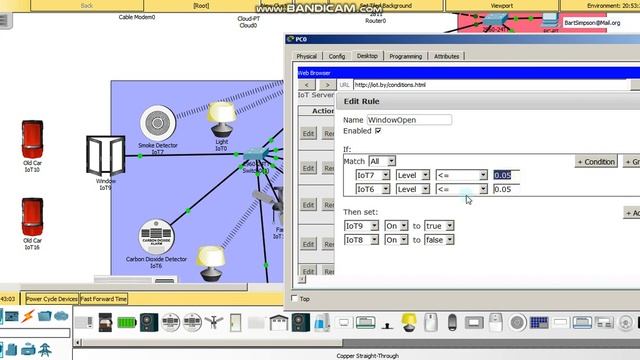Click the [Root] item in top bar
Image resolution: width=640 pixels, height=360 pixels.
201,6
